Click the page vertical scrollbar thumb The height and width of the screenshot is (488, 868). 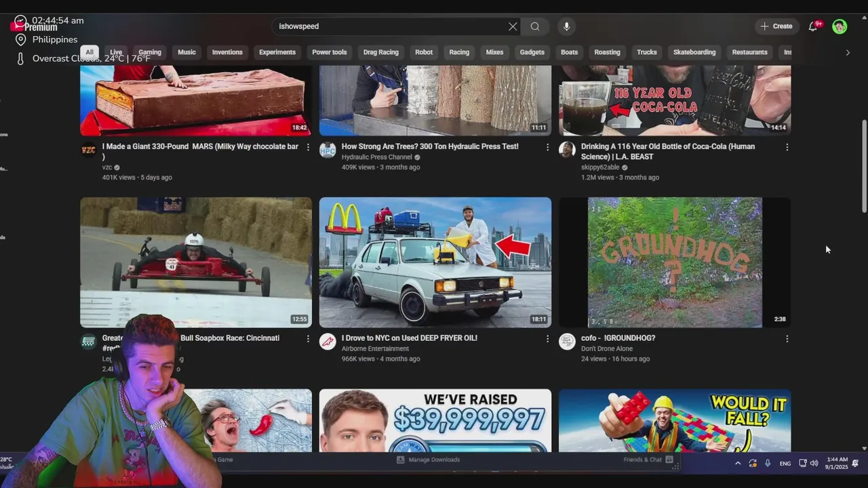point(864,166)
